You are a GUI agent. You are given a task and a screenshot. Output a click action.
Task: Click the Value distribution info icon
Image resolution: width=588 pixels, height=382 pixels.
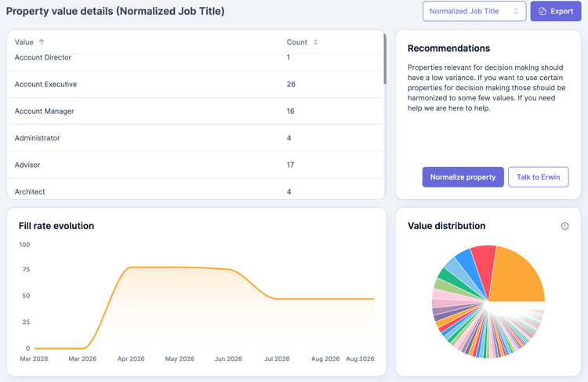click(x=564, y=226)
